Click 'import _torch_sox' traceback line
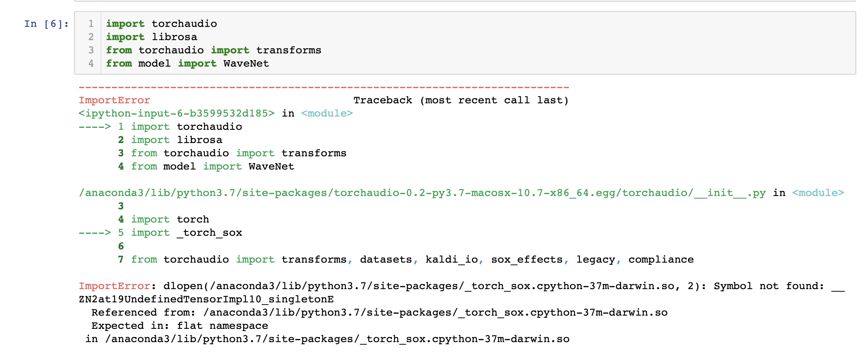The height and width of the screenshot is (358, 868). [x=186, y=233]
